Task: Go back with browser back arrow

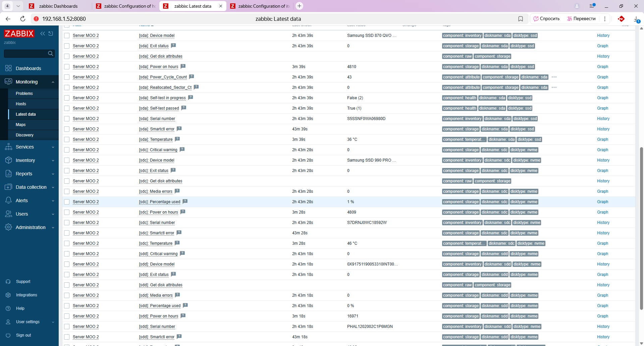Action: point(8,19)
